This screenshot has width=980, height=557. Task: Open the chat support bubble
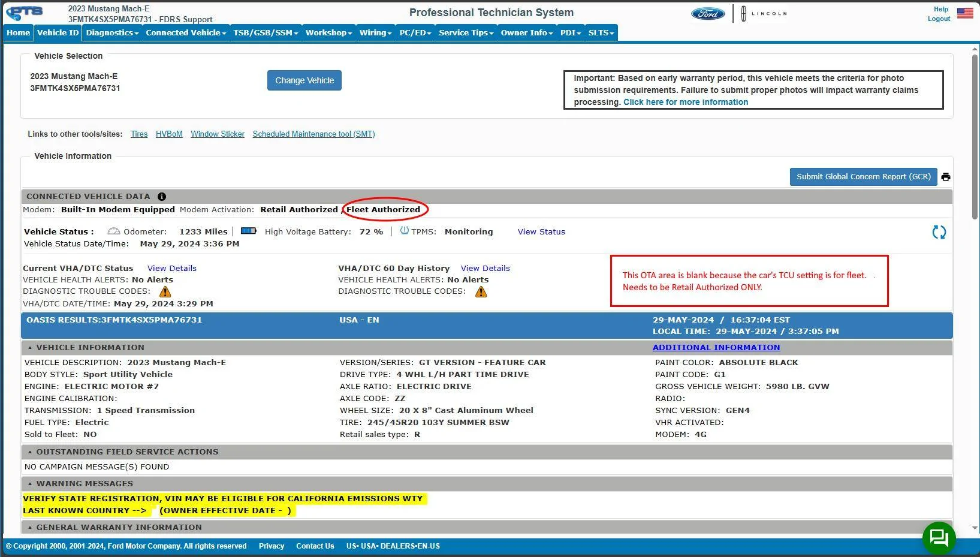939,538
